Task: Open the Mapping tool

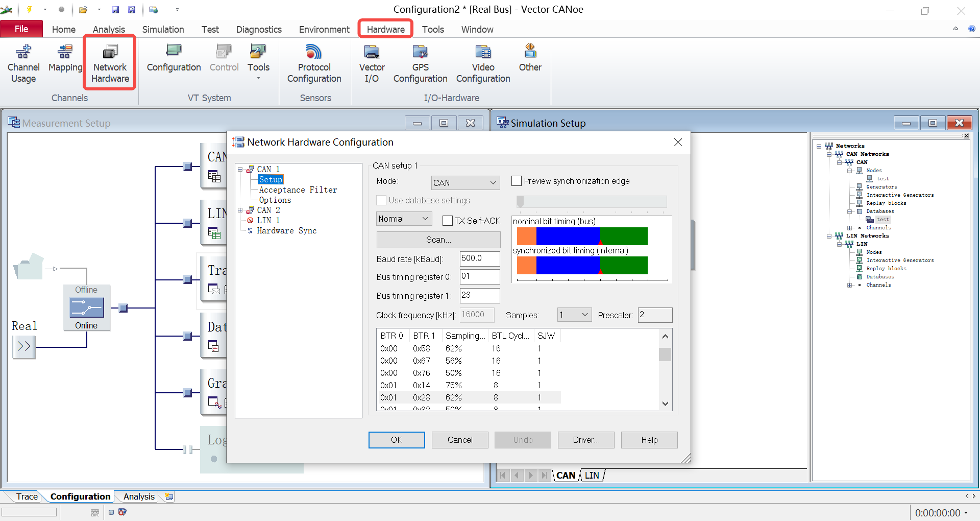Action: coord(65,58)
